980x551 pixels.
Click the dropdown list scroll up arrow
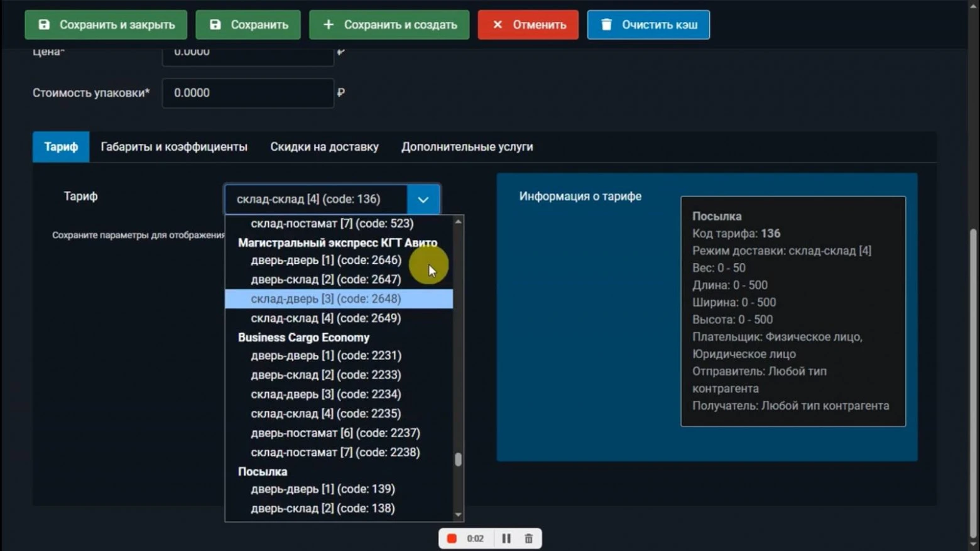coord(459,222)
